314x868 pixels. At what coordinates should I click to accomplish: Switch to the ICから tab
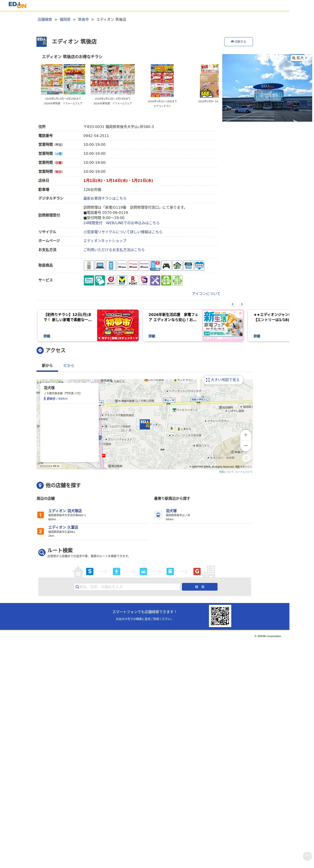pos(69,365)
